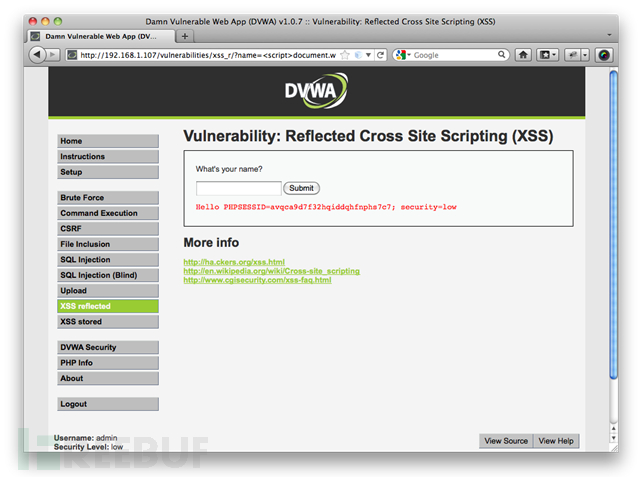Focus the What's your name text field
Screen dimensions: 642x477
point(239,188)
